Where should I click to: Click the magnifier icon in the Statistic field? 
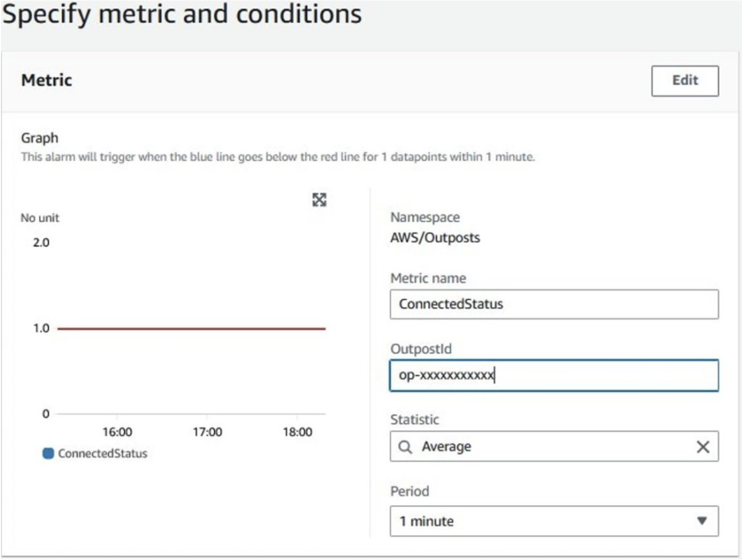point(405,447)
